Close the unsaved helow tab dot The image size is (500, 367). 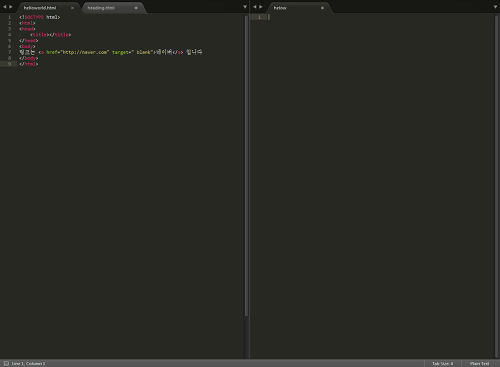point(322,8)
